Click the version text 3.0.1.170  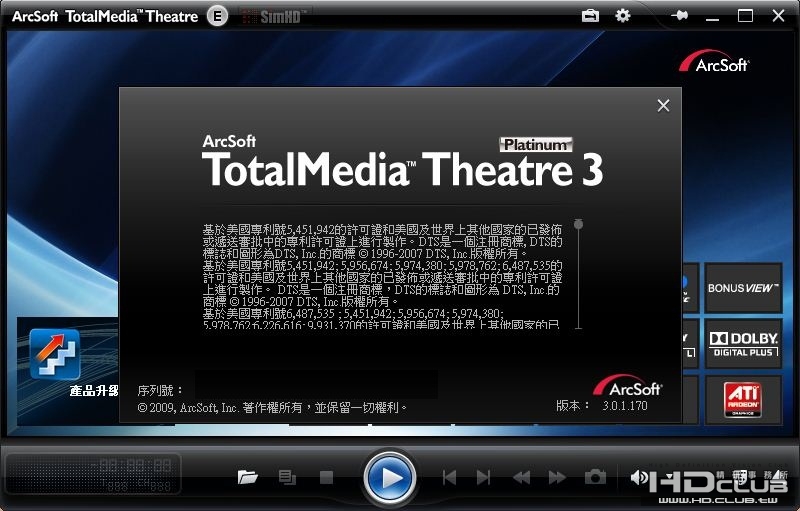624,406
